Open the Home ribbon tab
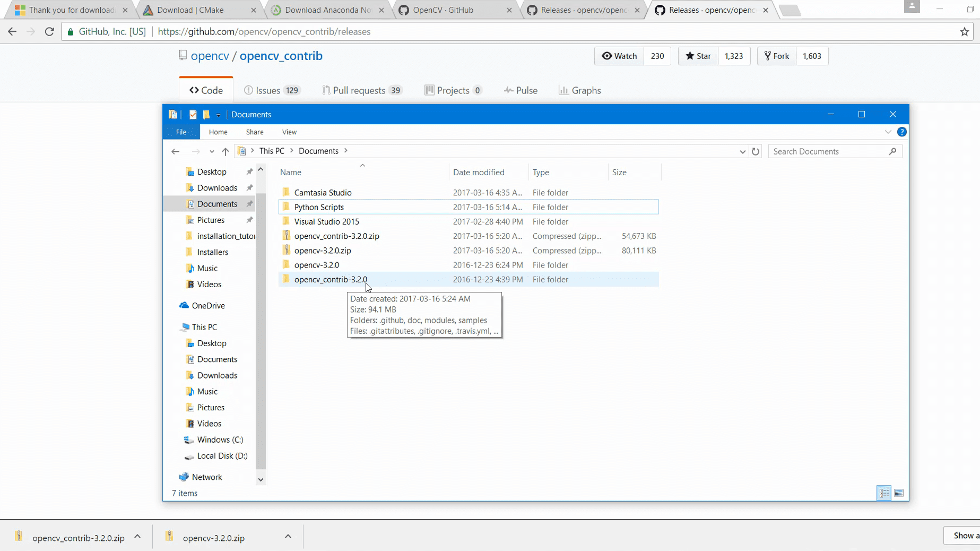The image size is (980, 551). pos(218,132)
